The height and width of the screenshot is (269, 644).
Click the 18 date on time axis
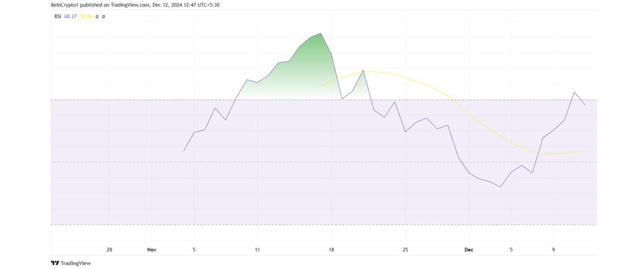click(331, 250)
